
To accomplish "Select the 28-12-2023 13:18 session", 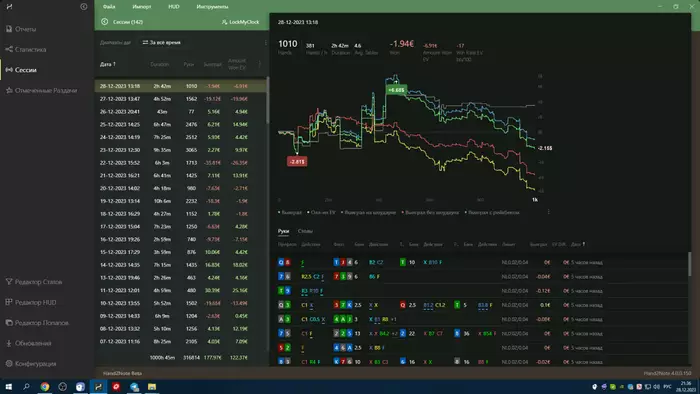I will coord(180,86).
